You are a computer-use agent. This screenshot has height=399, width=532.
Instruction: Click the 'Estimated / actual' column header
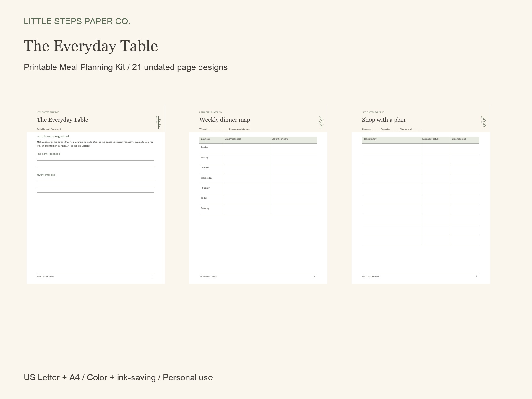click(x=436, y=140)
